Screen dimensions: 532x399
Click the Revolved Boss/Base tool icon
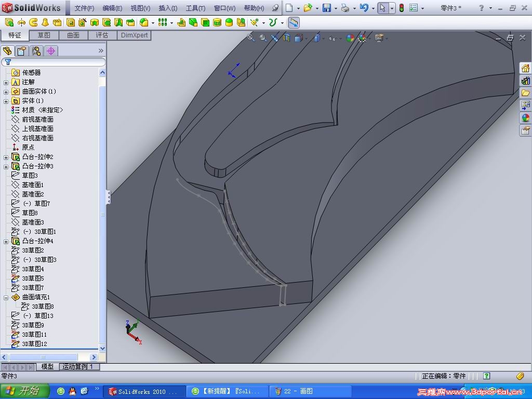[21, 22]
